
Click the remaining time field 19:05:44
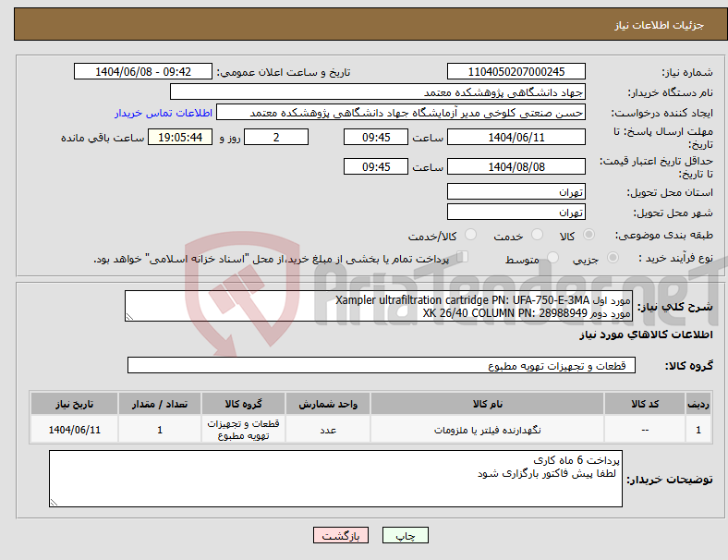pyautogui.click(x=180, y=137)
